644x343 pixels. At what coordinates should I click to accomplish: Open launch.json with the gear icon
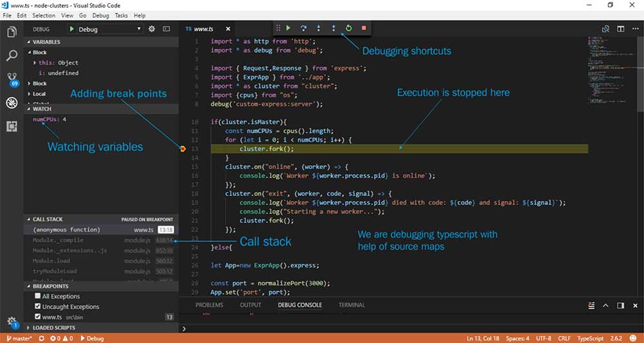coord(152,29)
